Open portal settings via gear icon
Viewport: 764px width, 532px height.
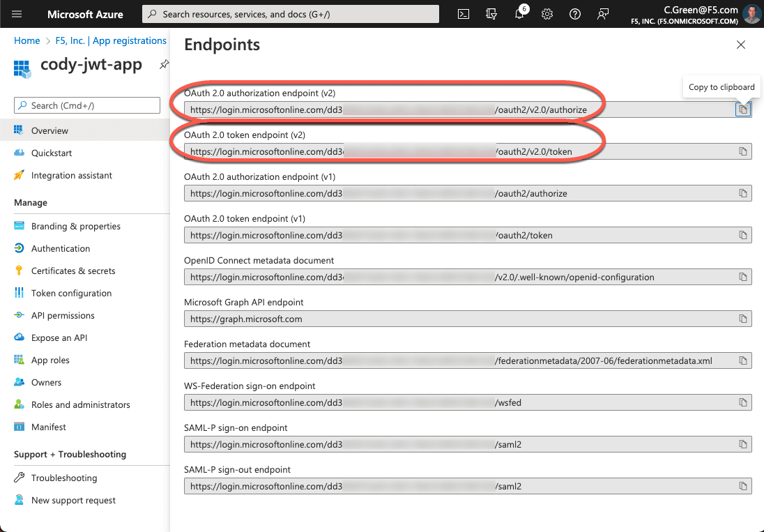(x=547, y=14)
